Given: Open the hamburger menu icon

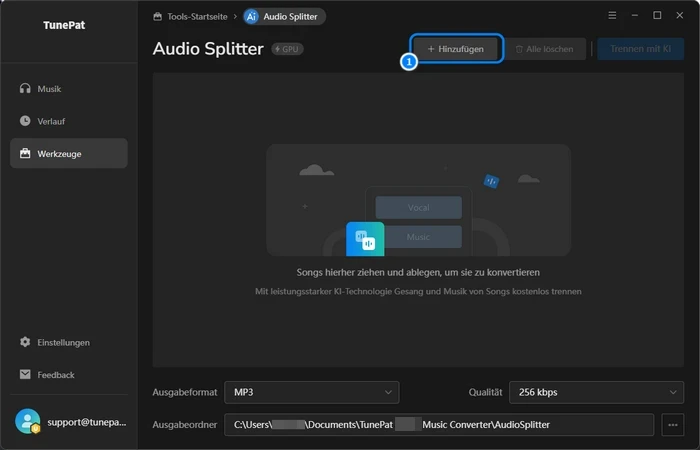Looking at the screenshot, I should (x=612, y=16).
